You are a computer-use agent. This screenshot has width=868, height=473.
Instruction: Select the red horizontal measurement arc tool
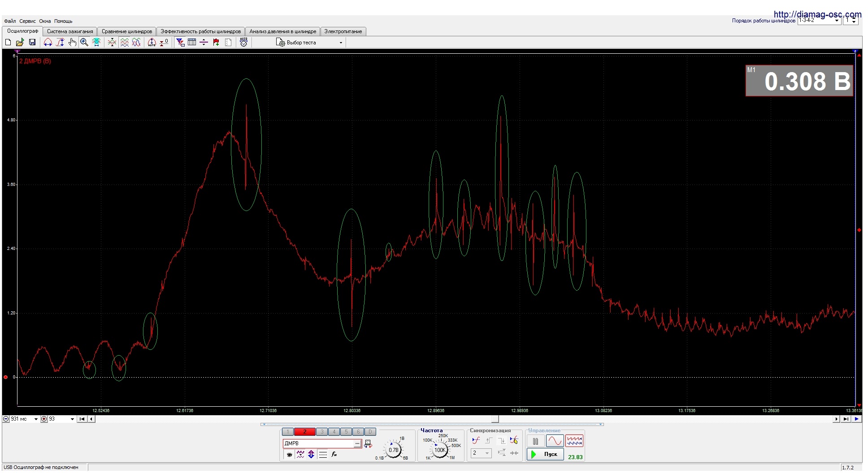pyautogui.click(x=48, y=42)
